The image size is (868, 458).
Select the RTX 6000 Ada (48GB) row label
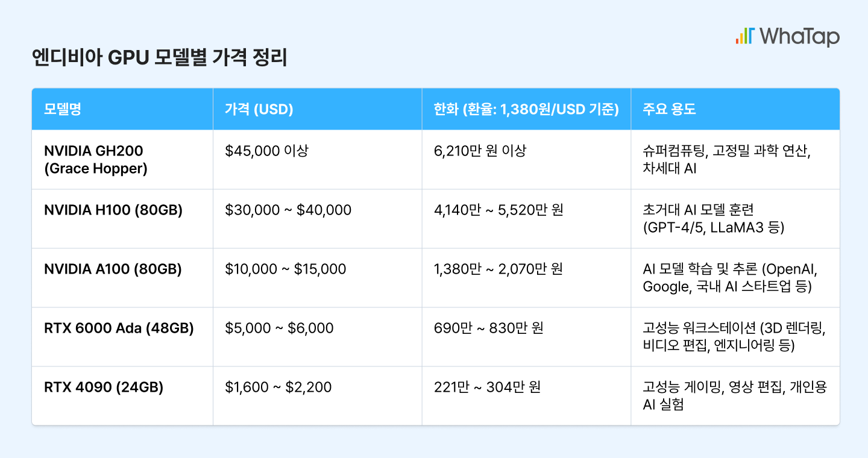119,328
